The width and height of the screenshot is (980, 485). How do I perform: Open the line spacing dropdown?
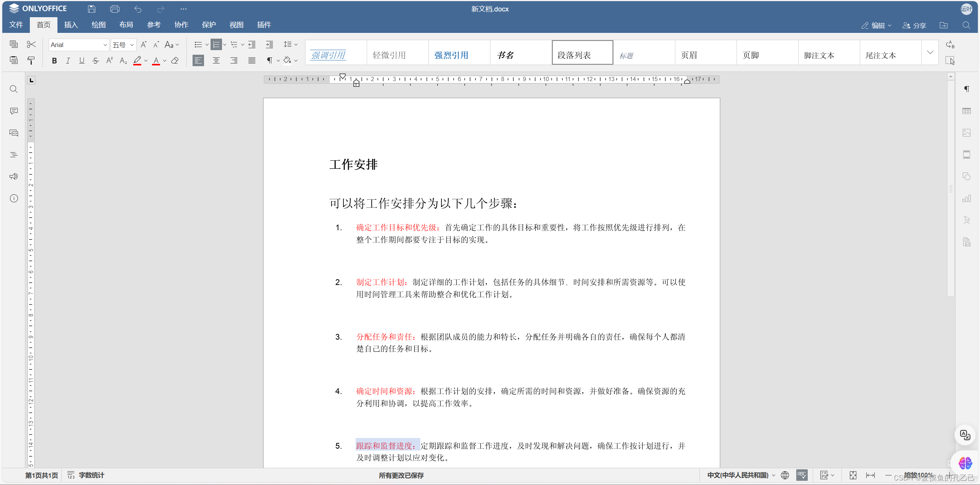(290, 45)
